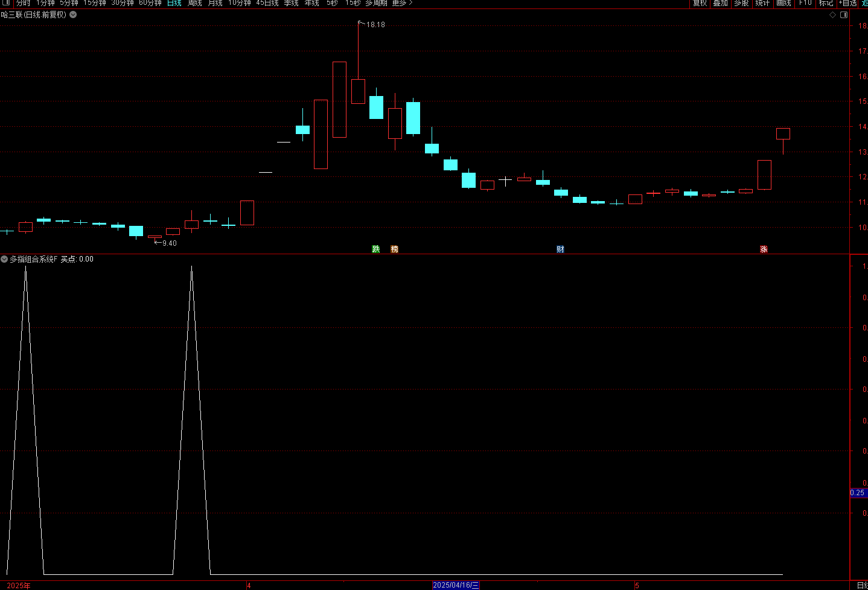Click the 标记 mark button
The width and height of the screenshot is (868, 590).
pos(826,3)
